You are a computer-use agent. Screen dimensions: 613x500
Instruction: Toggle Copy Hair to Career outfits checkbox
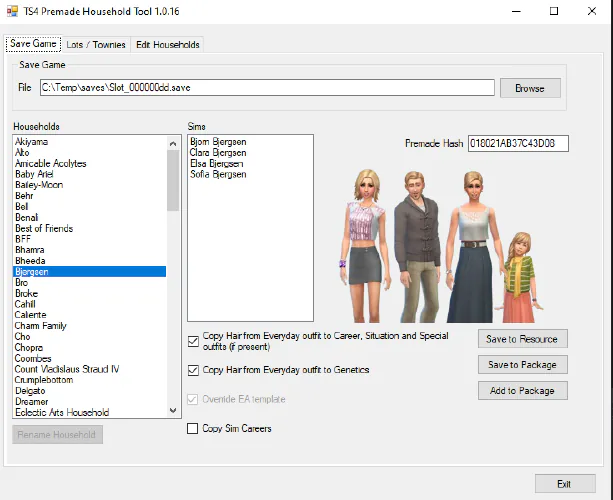[x=193, y=341]
